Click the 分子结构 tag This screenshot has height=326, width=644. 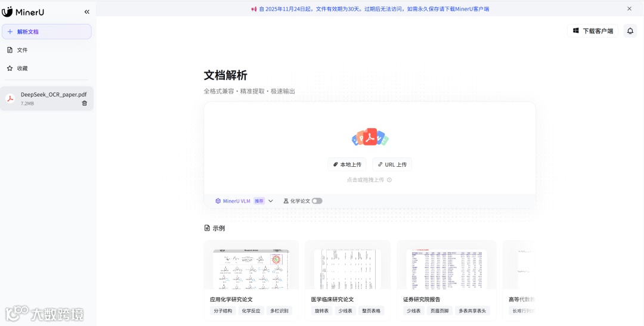(222, 311)
